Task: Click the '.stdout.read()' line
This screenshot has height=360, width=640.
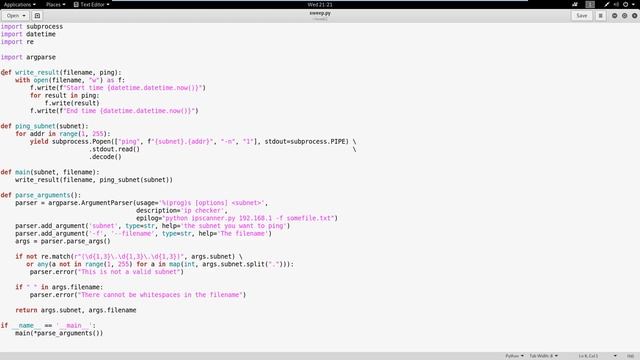Action: pos(114,149)
